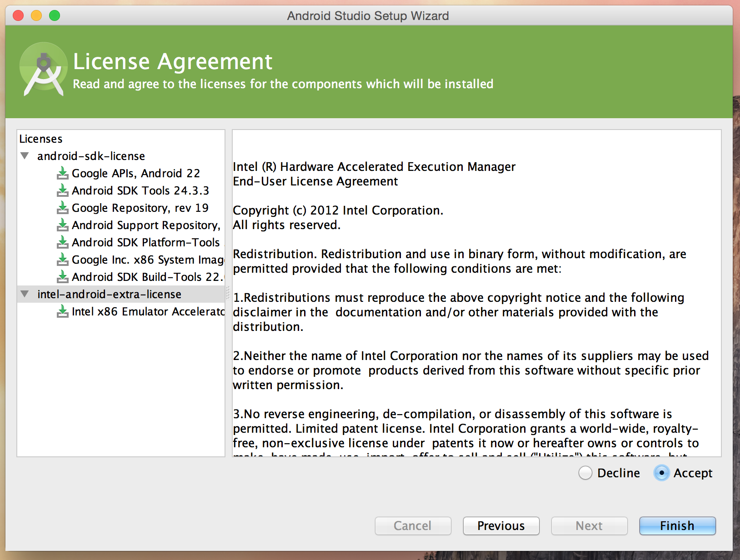Select Android Support Repository item
The height and width of the screenshot is (560, 740).
[146, 225]
